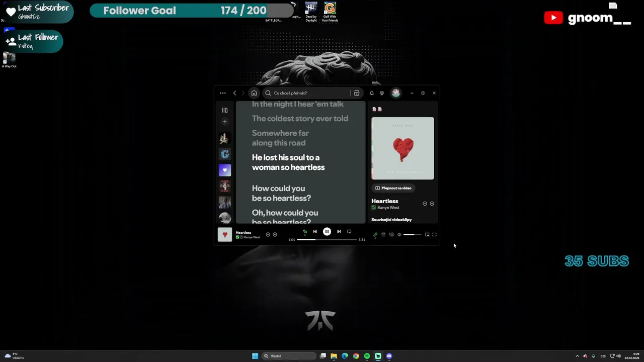Open the red album thumbnail below Liked Songs

click(x=225, y=187)
